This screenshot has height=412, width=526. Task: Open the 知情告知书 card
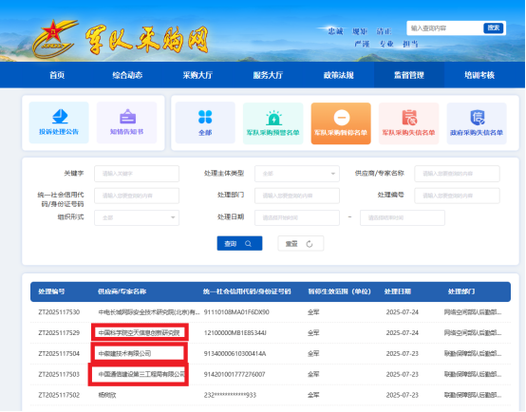[x=127, y=123]
